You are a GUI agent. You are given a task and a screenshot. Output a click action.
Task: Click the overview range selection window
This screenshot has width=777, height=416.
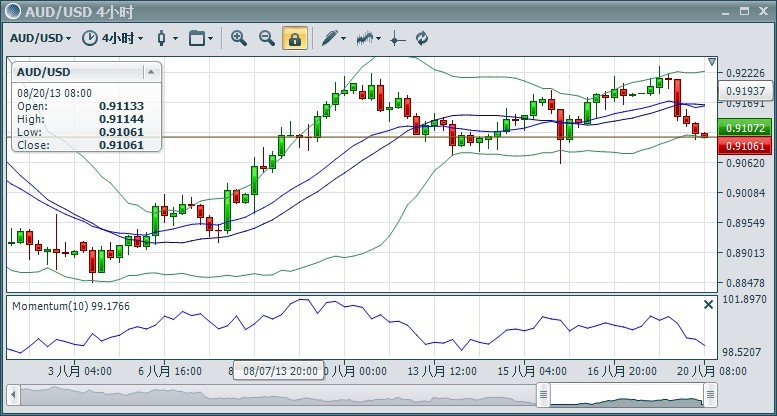[627, 395]
